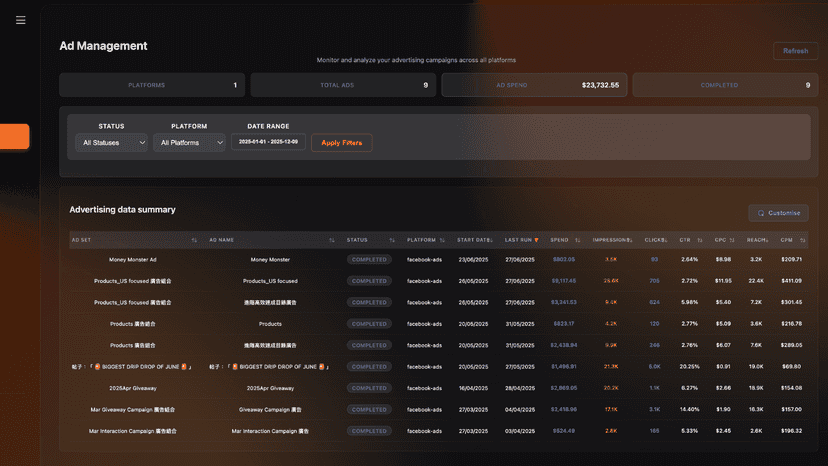Click the Completed summary card
The image size is (828, 466).
coord(725,85)
